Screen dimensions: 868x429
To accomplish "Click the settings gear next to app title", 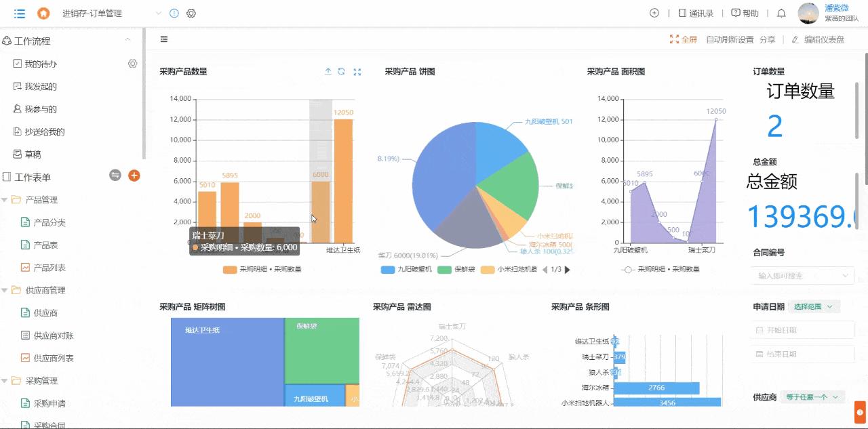I will click(x=191, y=13).
